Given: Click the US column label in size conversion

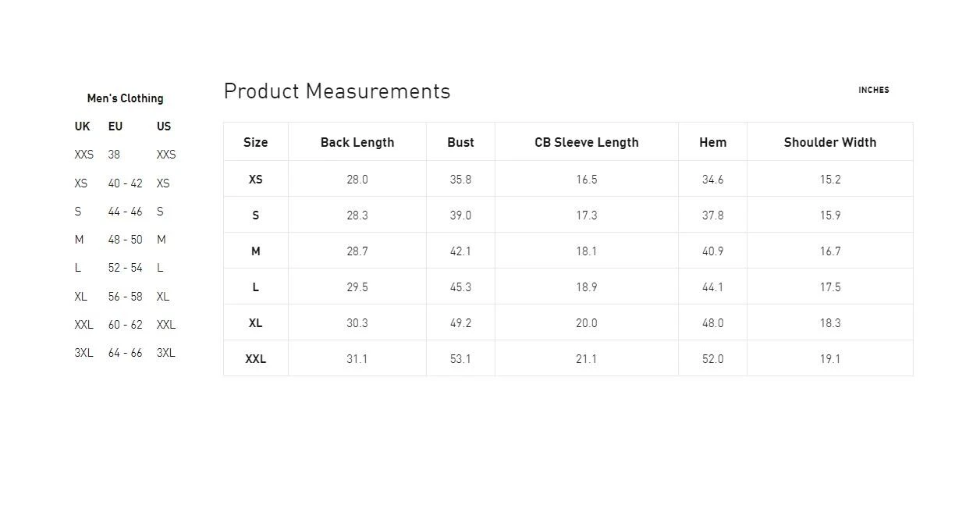Looking at the screenshot, I should (x=164, y=126).
